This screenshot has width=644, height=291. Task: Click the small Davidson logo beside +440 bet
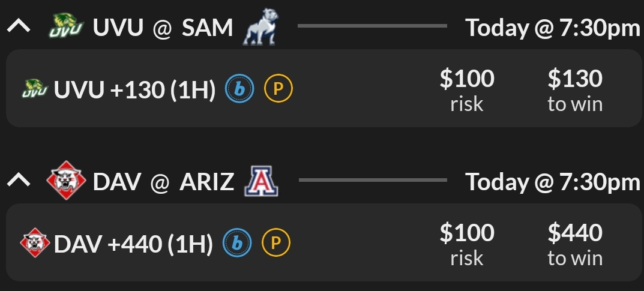(35, 244)
